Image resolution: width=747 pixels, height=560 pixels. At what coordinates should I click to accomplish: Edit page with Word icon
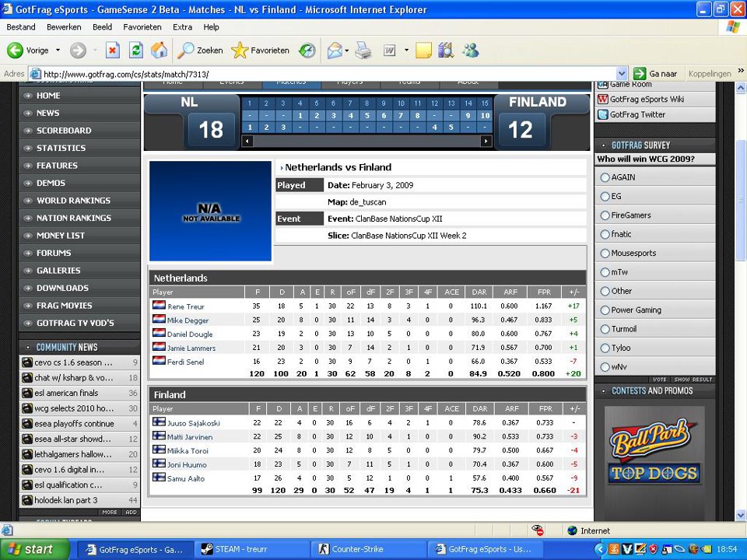pyautogui.click(x=389, y=50)
